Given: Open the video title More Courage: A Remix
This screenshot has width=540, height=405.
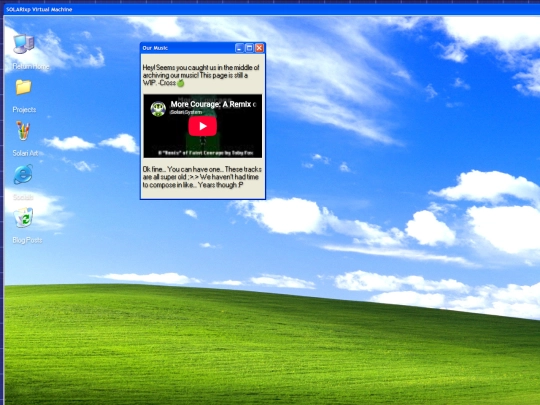Looking at the screenshot, I should click(x=213, y=104).
